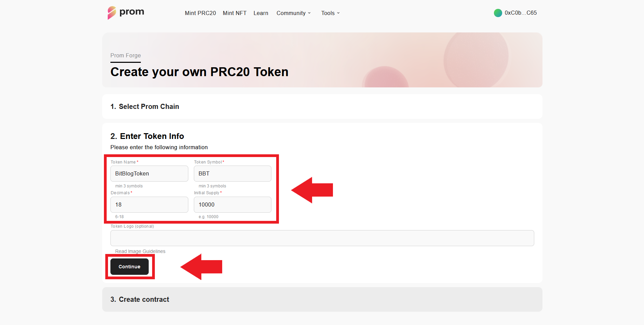Click the Create your own PRC20 Token banner
Viewport: 644px width, 325px height.
pyautogui.click(x=199, y=72)
